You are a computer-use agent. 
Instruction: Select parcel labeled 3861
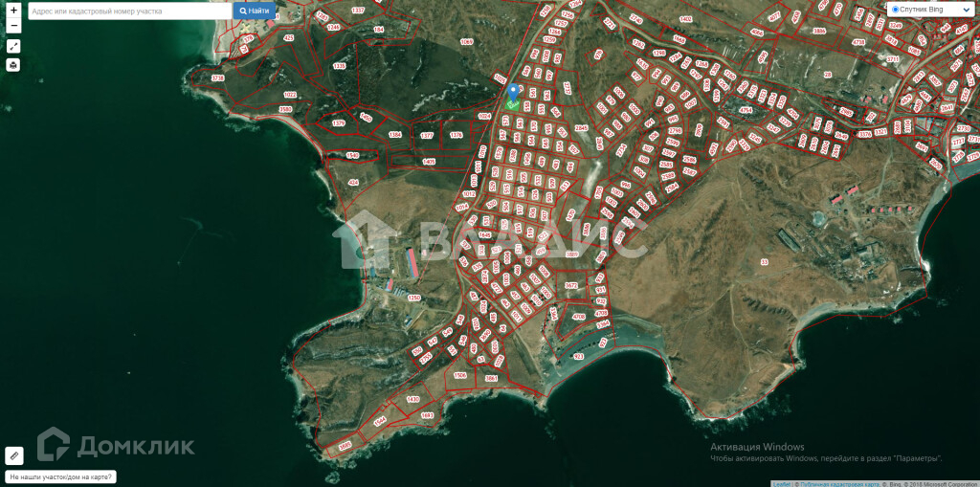[492, 378]
